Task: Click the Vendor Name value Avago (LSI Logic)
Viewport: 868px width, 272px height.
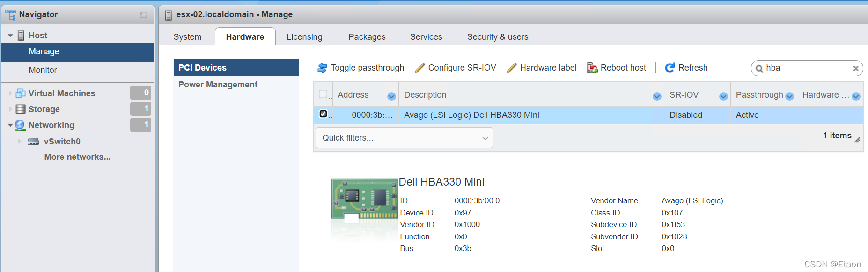Action: (692, 201)
